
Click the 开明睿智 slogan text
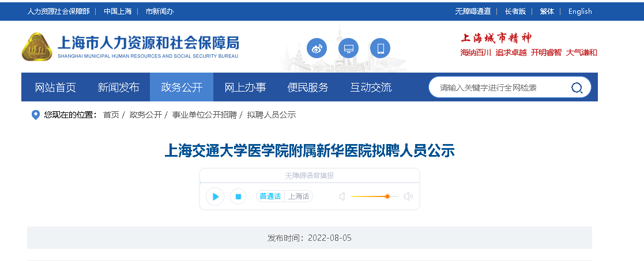coord(546,52)
